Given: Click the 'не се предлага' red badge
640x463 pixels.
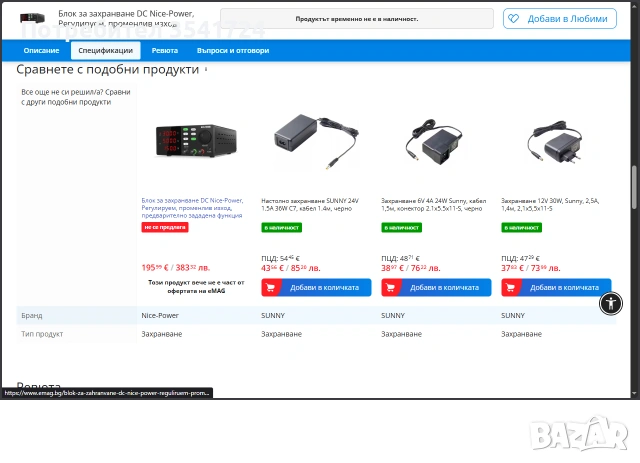Looking at the screenshot, I should coord(165,227).
